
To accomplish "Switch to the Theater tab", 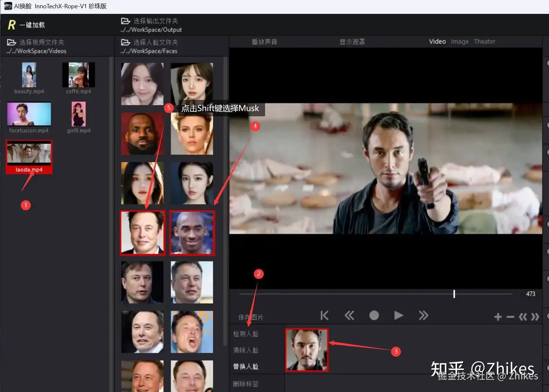I will [485, 42].
